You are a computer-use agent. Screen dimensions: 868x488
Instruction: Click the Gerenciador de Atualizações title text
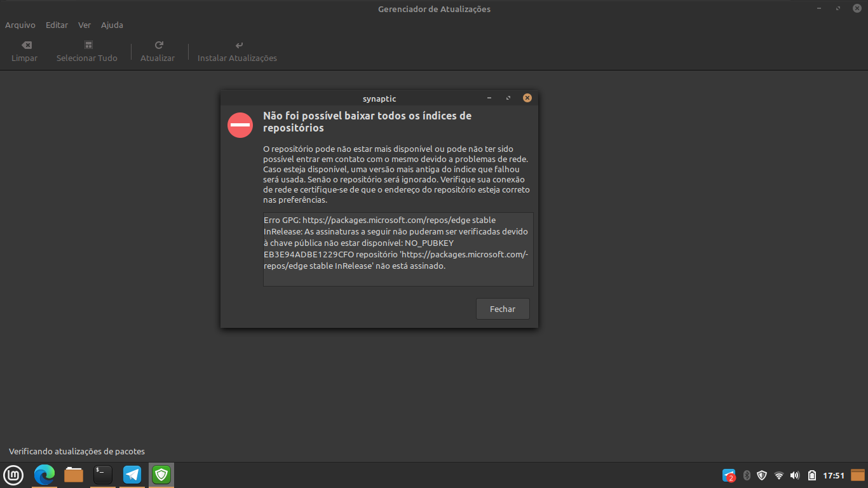tap(434, 9)
